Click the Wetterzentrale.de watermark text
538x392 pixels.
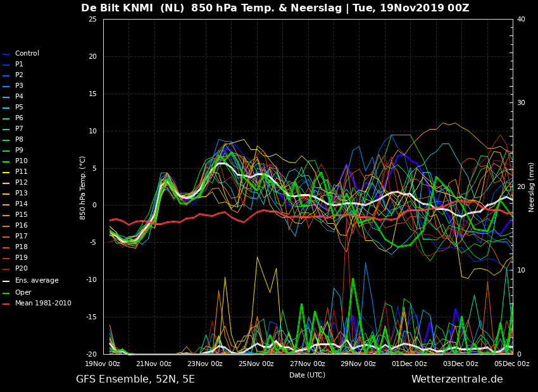457,379
